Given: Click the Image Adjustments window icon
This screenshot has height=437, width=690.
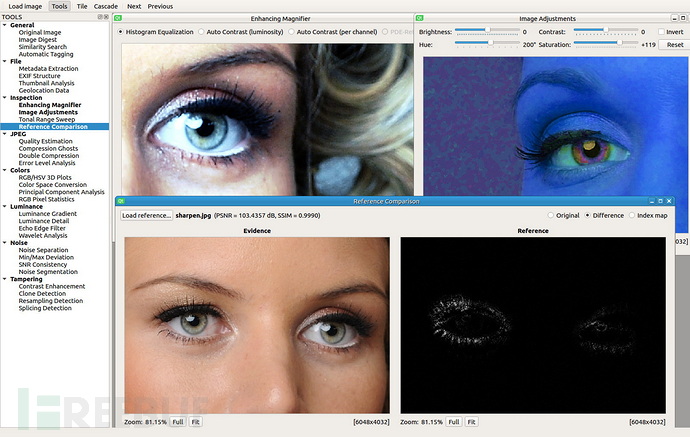Looking at the screenshot, I should 419,18.
